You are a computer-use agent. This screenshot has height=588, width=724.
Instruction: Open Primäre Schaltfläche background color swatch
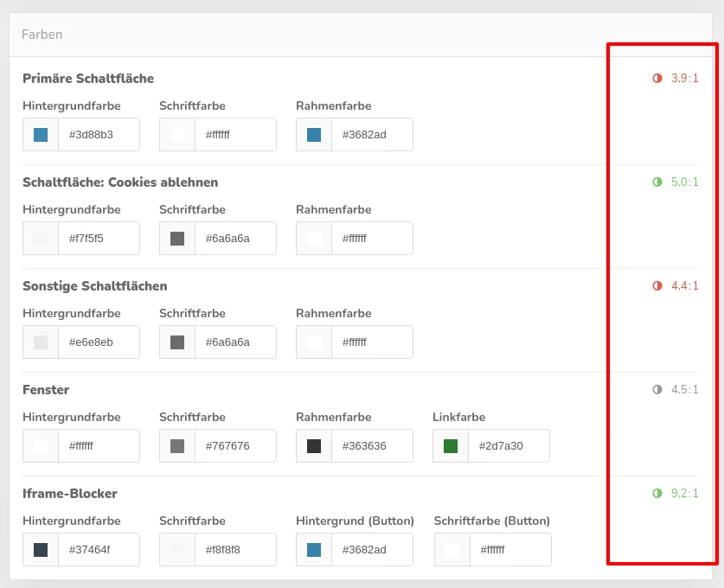pos(41,135)
